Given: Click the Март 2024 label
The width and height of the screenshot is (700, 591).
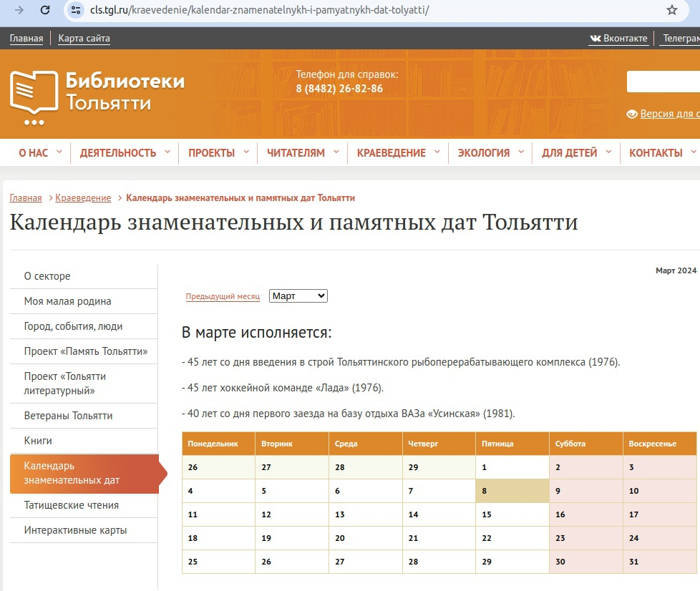Looking at the screenshot, I should pos(676,270).
